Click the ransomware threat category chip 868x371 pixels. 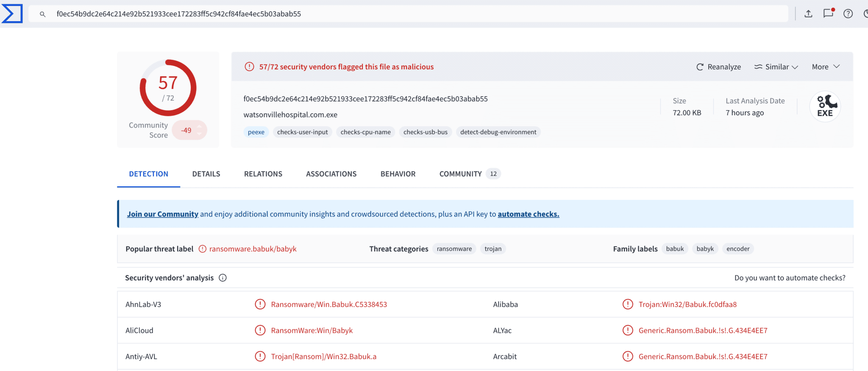pyautogui.click(x=454, y=249)
